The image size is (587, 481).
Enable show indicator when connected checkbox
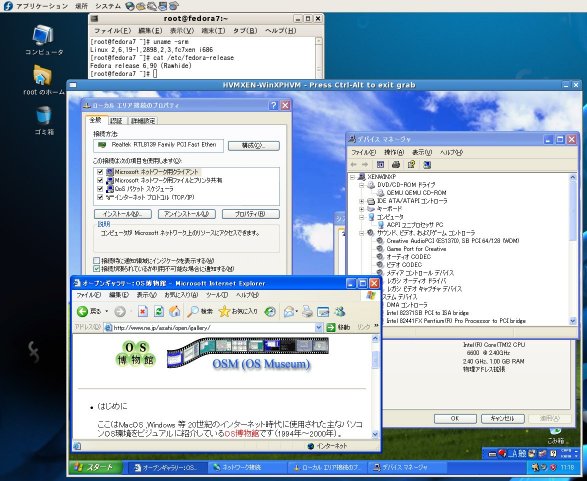[x=97, y=261]
